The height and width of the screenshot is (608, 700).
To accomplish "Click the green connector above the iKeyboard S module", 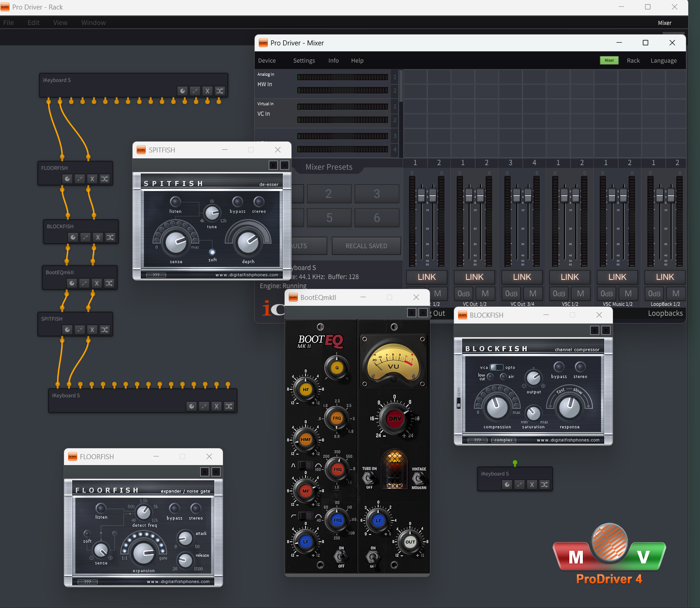I will point(515,463).
